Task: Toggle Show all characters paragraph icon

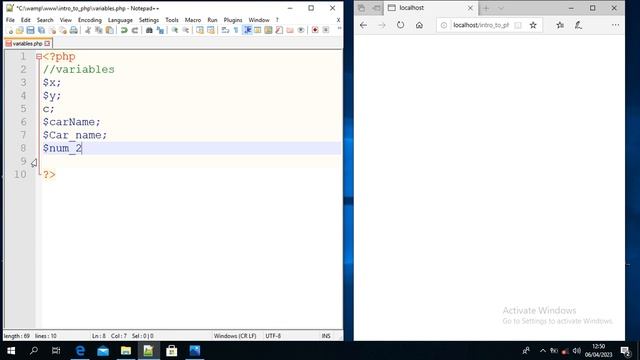Action: point(236,30)
